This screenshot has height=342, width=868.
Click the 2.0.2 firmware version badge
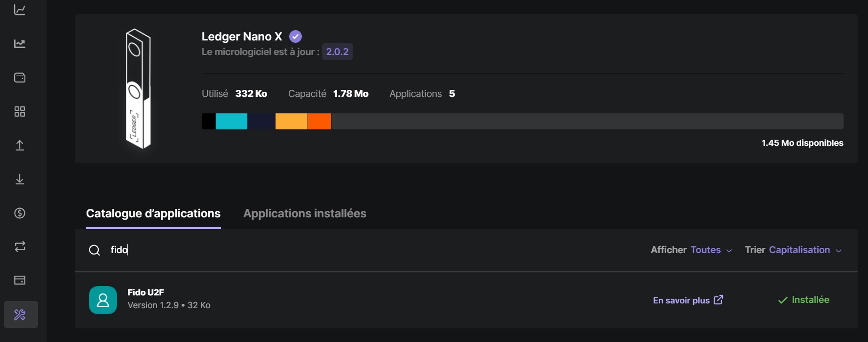pyautogui.click(x=337, y=52)
